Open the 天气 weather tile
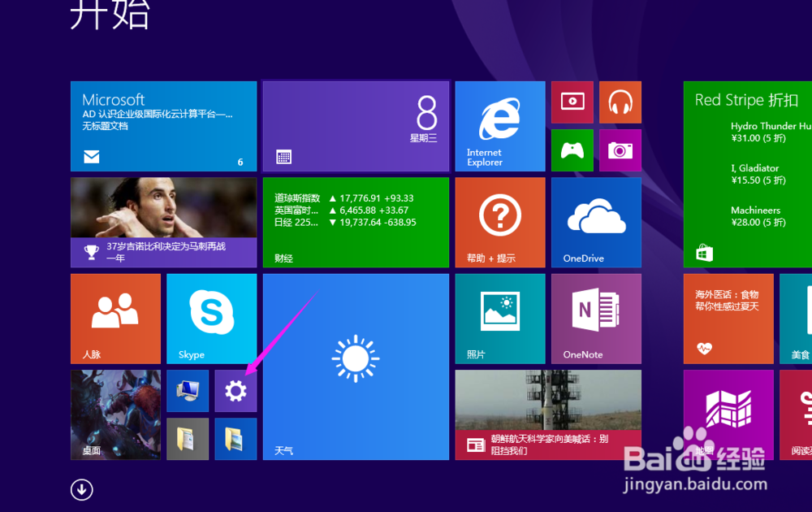812x512 pixels. pyautogui.click(x=356, y=367)
